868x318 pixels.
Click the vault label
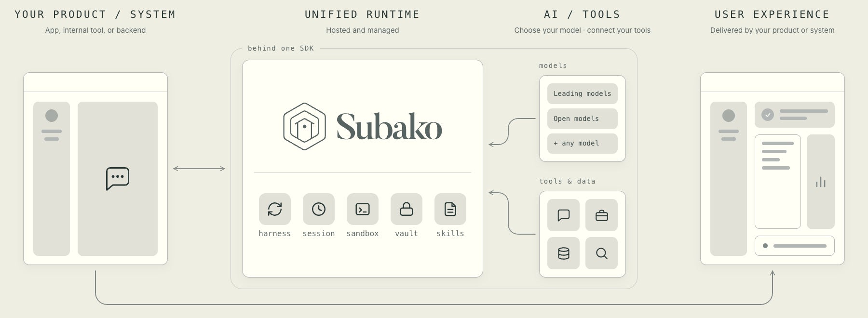[407, 233]
